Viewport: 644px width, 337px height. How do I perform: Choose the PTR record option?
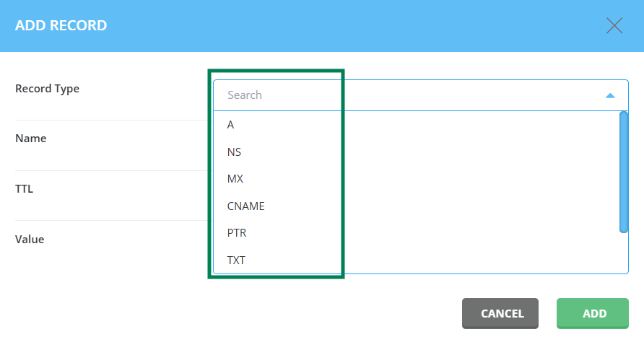416,233
